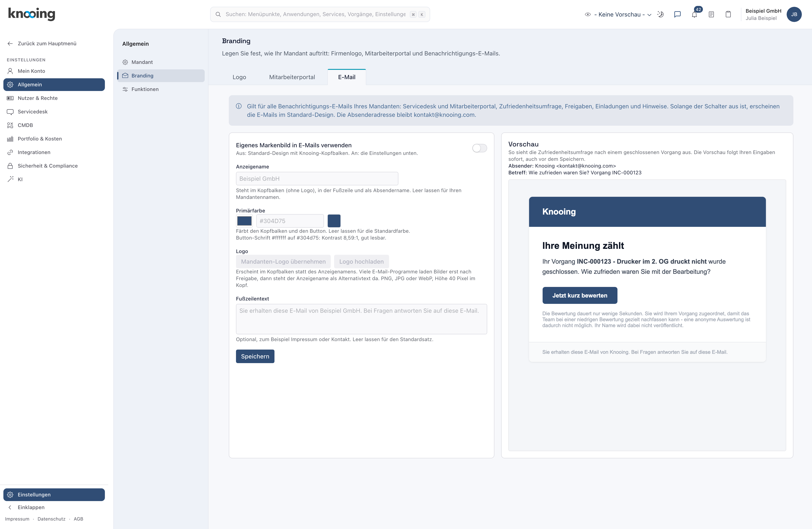Open the AGB link

tap(78, 519)
